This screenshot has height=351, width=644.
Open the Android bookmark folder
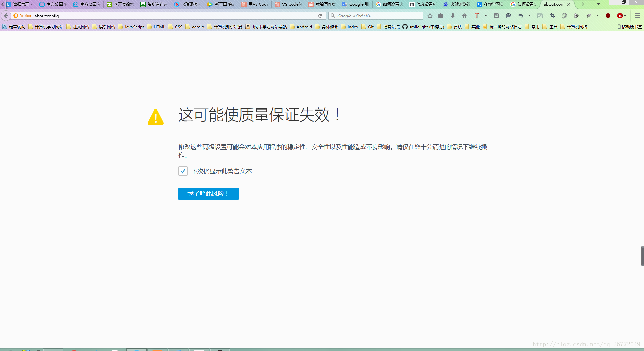[301, 27]
